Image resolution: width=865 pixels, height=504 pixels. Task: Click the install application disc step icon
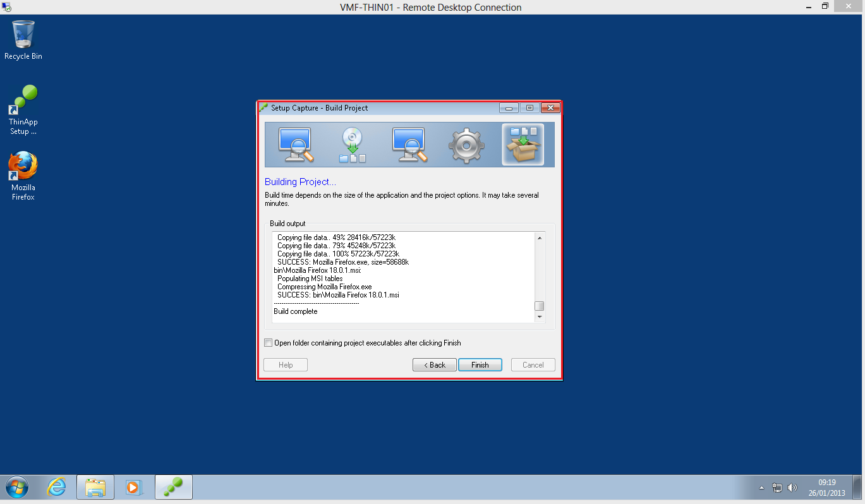pyautogui.click(x=353, y=145)
